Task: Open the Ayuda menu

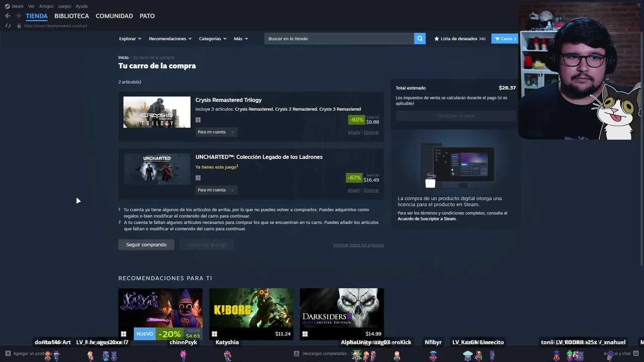Action: (82, 6)
